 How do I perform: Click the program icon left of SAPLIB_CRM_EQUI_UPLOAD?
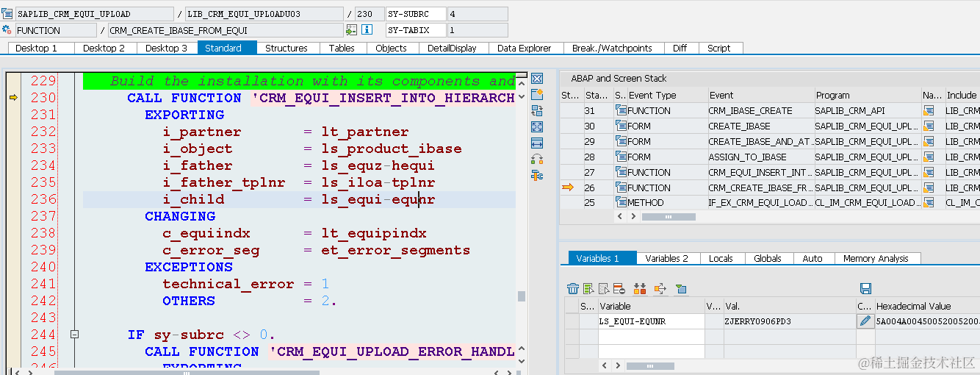(x=7, y=14)
